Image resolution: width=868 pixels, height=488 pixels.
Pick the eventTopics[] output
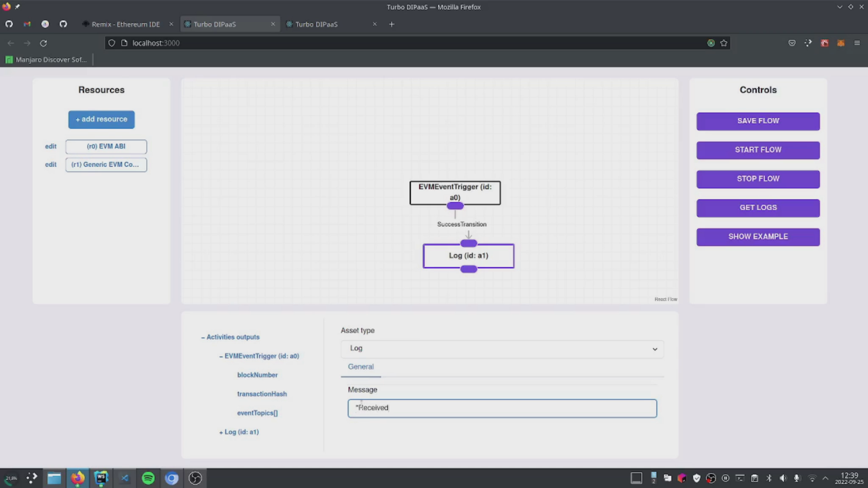[257, 413]
